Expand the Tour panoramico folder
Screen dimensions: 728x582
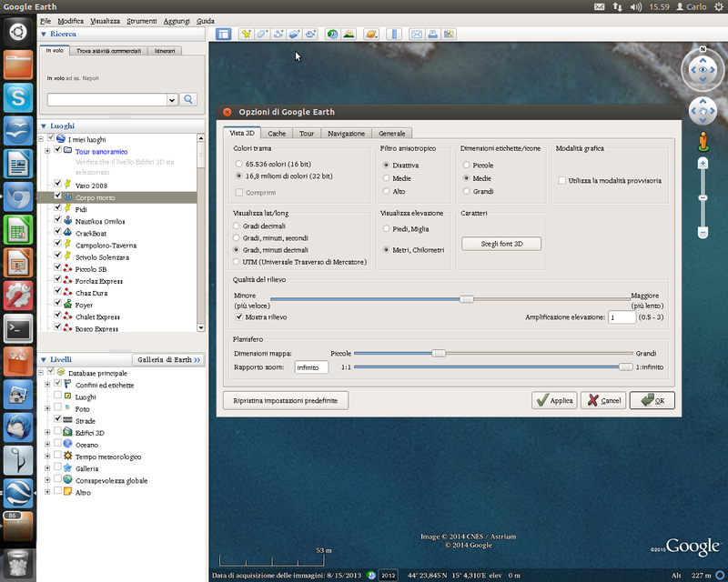pos(47,151)
